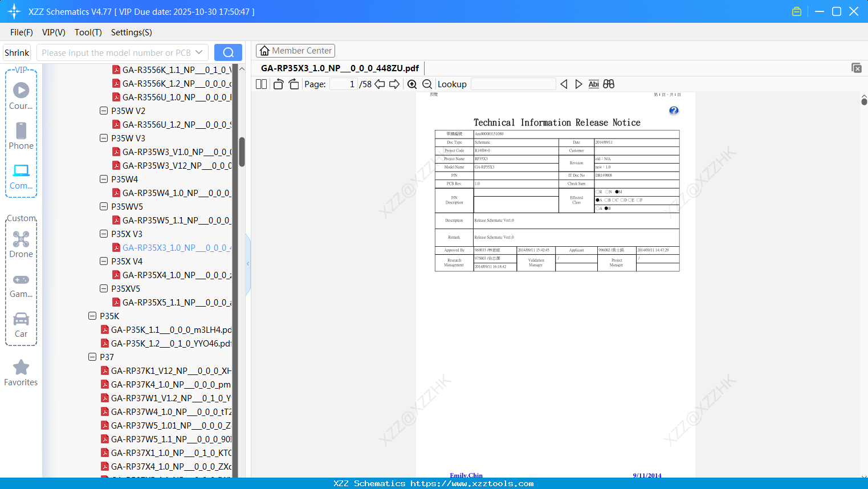Find previous lookup match
This screenshot has height=489, width=868.
(564, 84)
